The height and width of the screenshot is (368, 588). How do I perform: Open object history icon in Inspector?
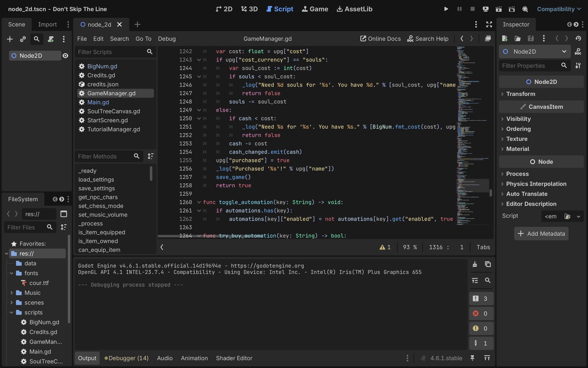click(x=579, y=39)
